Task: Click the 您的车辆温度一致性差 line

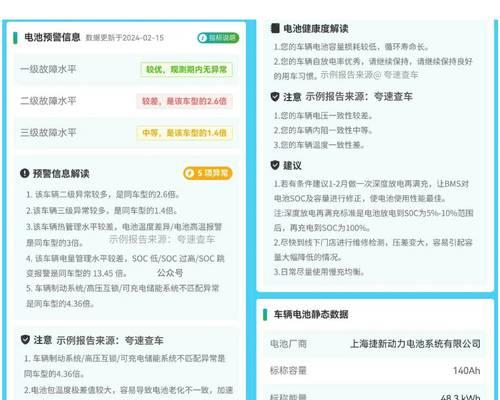Action: pyautogui.click(x=319, y=145)
